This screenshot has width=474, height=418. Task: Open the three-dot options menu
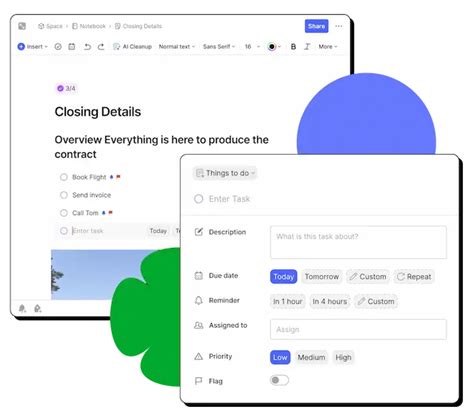(339, 26)
